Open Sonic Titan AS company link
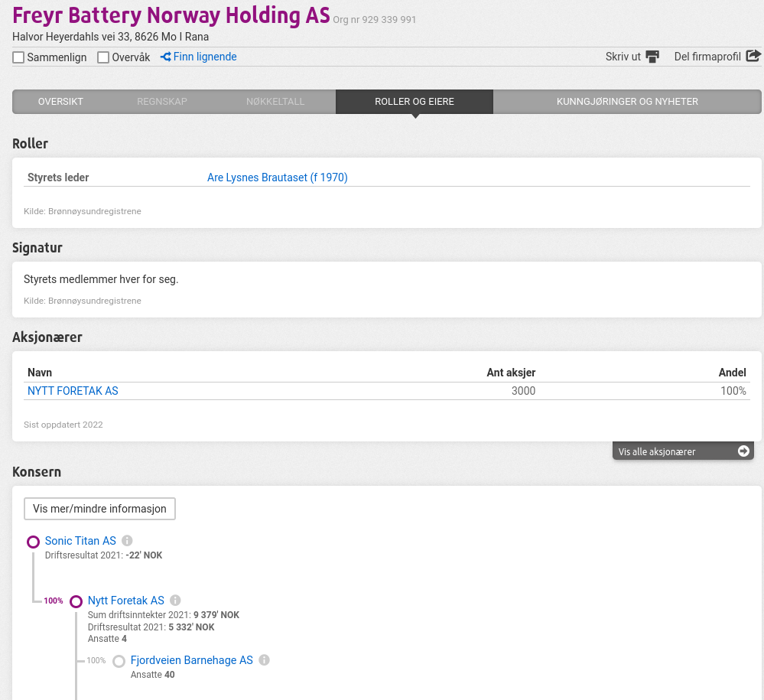Viewport: 764px width, 700px height. coord(80,541)
